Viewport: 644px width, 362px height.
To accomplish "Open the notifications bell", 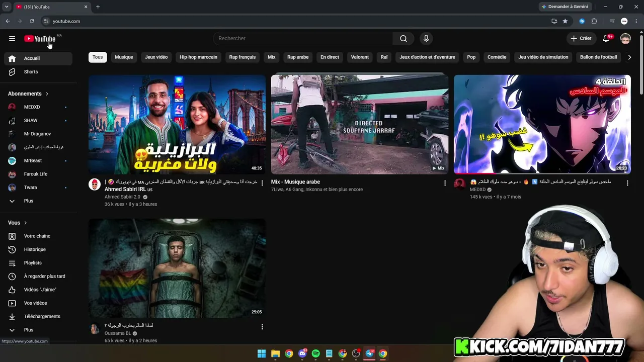I will pos(607,39).
